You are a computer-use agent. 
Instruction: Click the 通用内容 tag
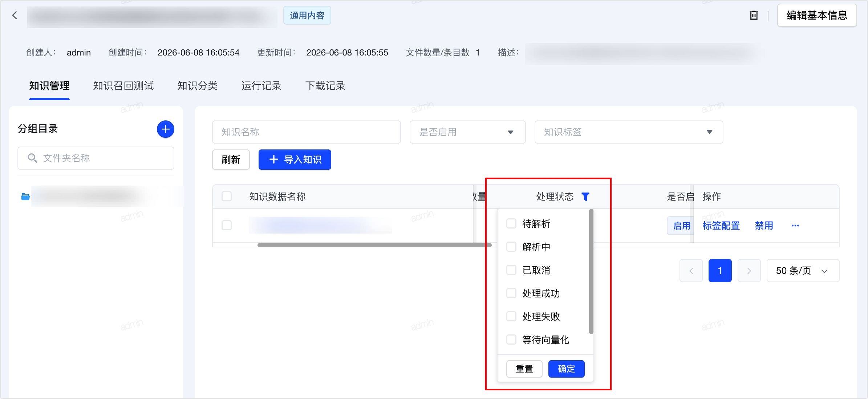point(307,15)
